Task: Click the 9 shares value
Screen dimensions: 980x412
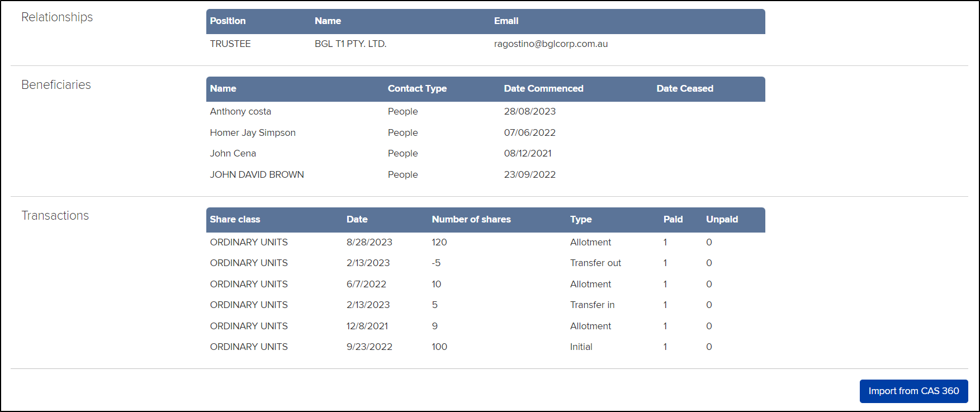Action: [x=435, y=326]
